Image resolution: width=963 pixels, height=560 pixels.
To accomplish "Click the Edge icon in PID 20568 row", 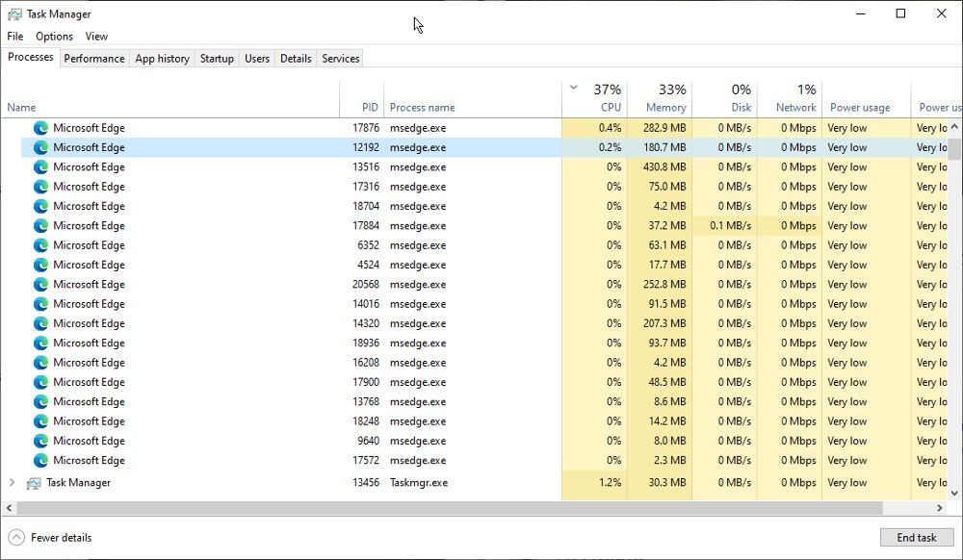I will click(40, 285).
